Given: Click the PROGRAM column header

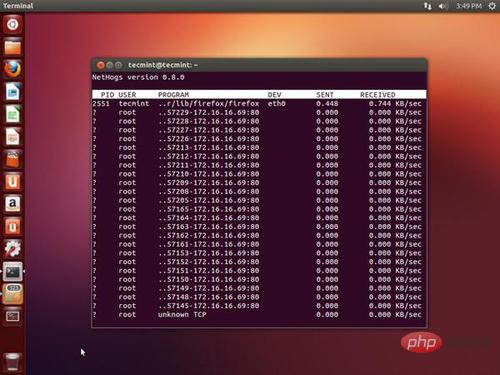Looking at the screenshot, I should 173,95.
